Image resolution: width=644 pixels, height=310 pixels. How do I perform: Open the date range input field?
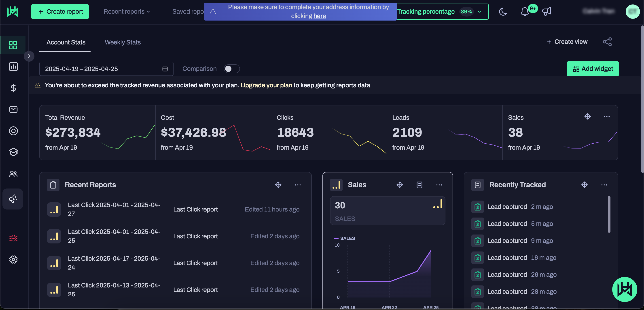[x=106, y=69]
